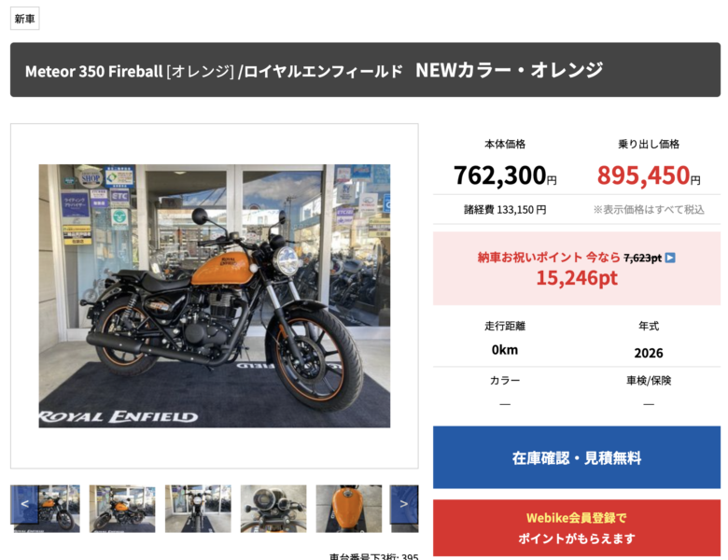Click the 新車 tag label
Screen dimensions: 728x560
[24, 19]
